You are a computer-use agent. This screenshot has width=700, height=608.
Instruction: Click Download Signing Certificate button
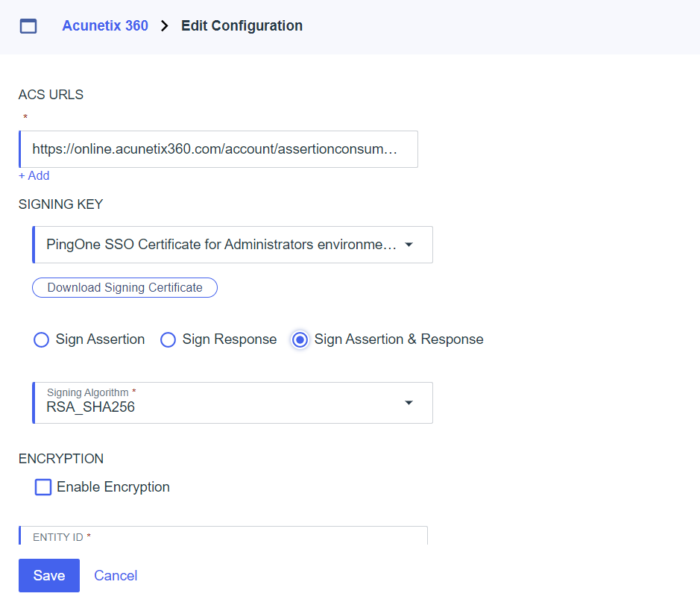[124, 287]
